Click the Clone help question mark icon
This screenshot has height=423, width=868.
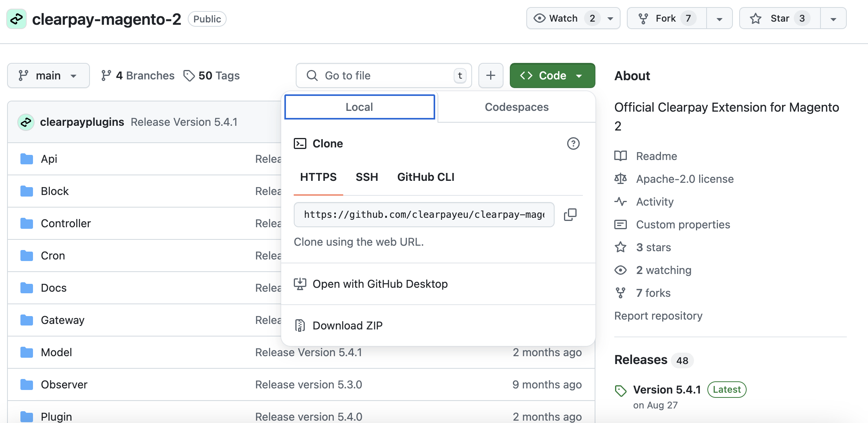coord(573,143)
